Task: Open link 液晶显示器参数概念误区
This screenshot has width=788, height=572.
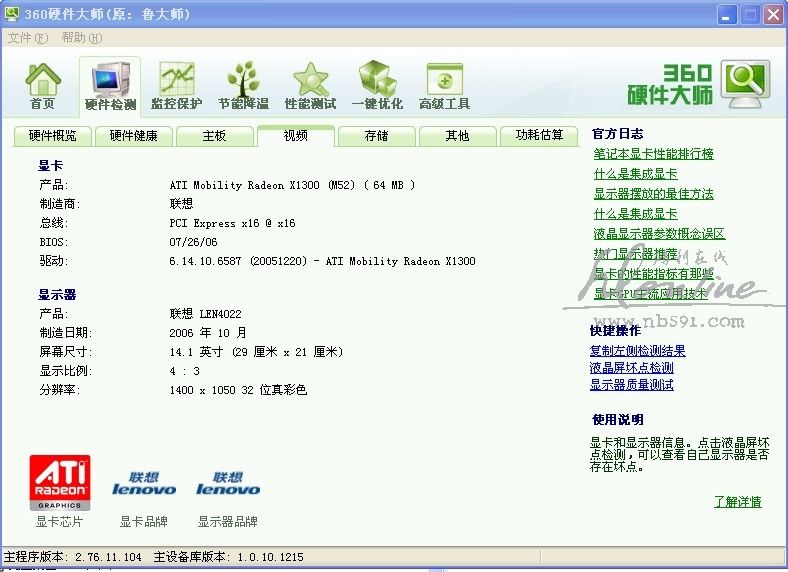Action: [x=659, y=234]
